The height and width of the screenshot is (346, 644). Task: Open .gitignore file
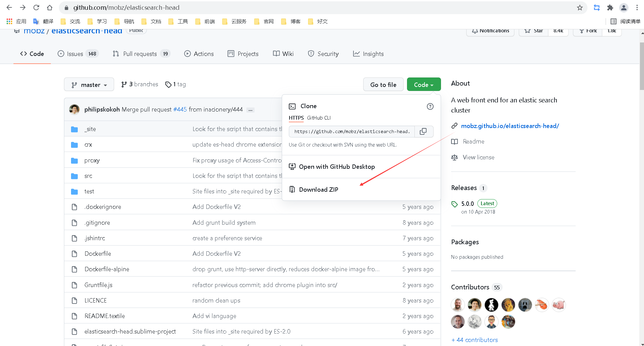(97, 223)
